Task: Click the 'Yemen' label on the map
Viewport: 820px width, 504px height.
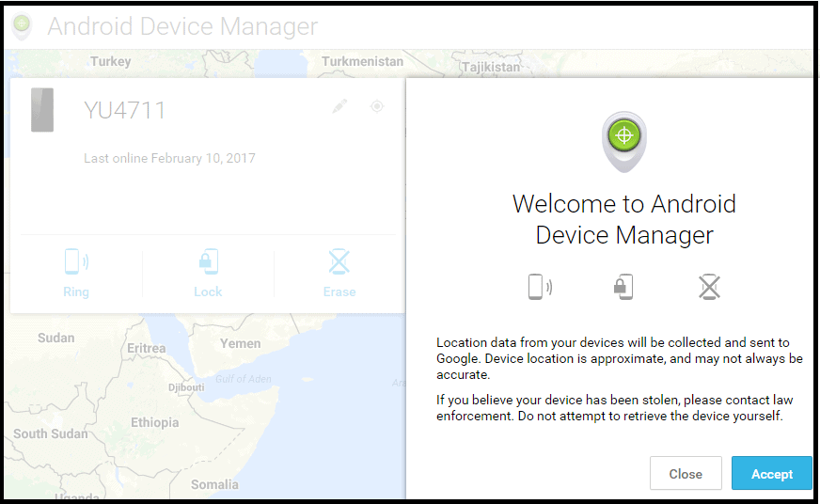Action: pyautogui.click(x=240, y=343)
